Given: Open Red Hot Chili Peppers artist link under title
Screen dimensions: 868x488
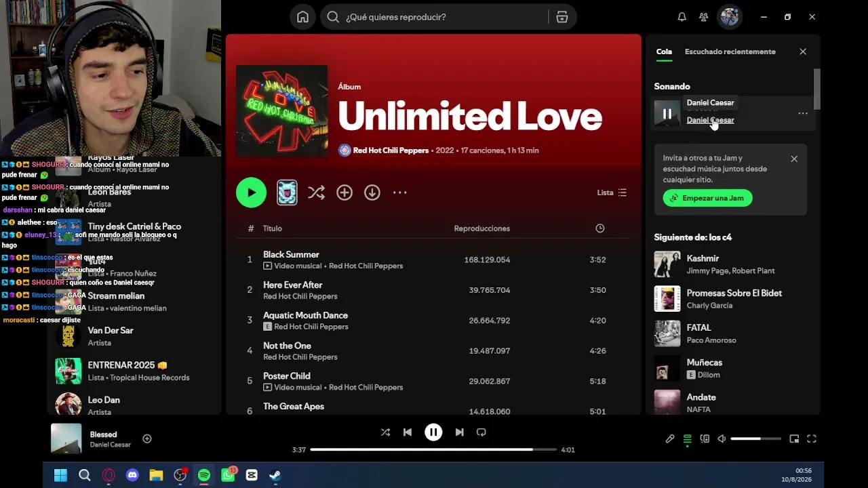Looking at the screenshot, I should pos(391,150).
